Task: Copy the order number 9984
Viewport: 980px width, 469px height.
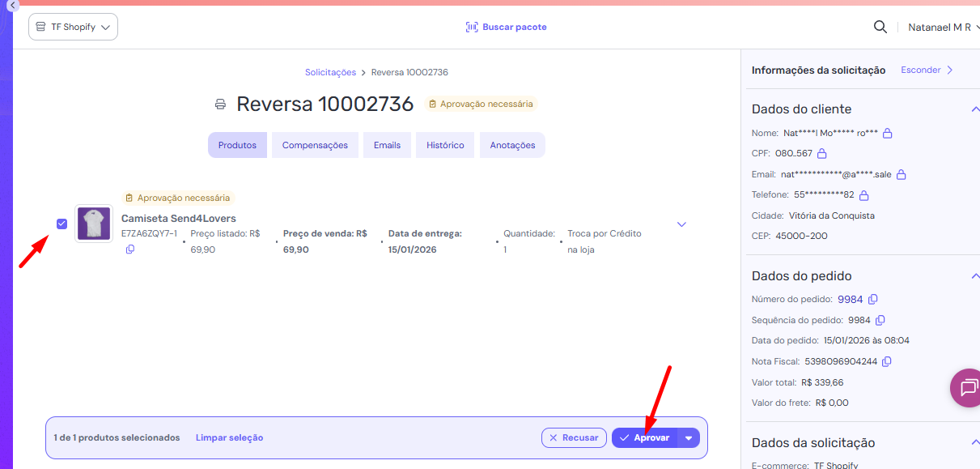Action: [873, 300]
